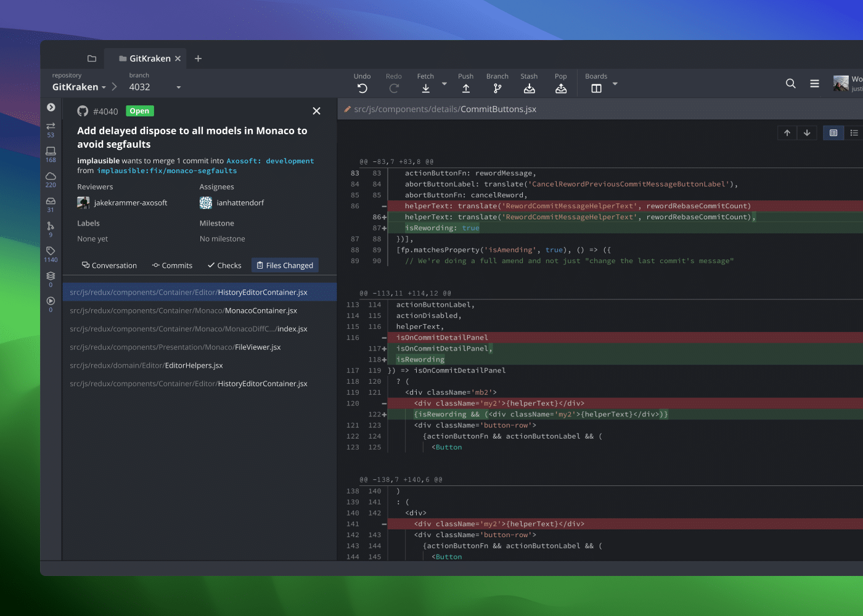Go to previous change with up arrow

pyautogui.click(x=787, y=132)
